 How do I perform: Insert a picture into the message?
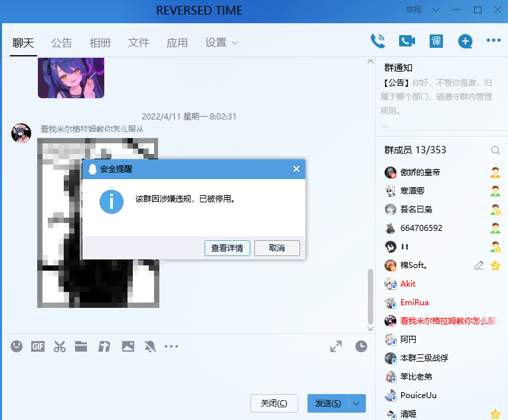(x=128, y=346)
